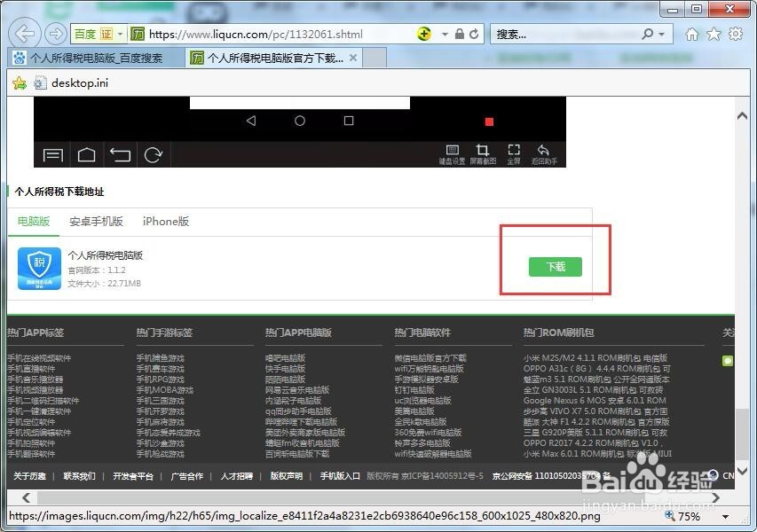Select the iPhone版 download tab

pos(166,222)
